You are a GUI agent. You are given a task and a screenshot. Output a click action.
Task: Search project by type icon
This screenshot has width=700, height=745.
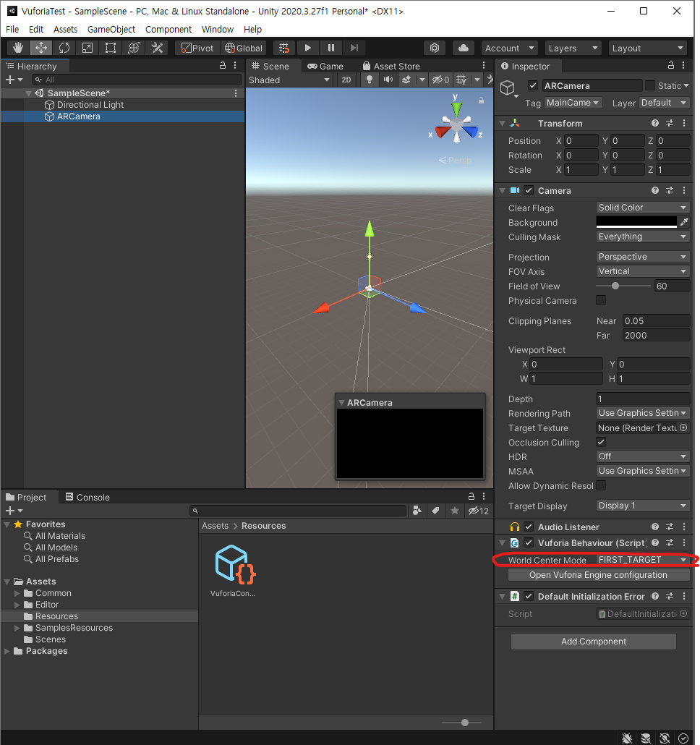click(x=417, y=511)
